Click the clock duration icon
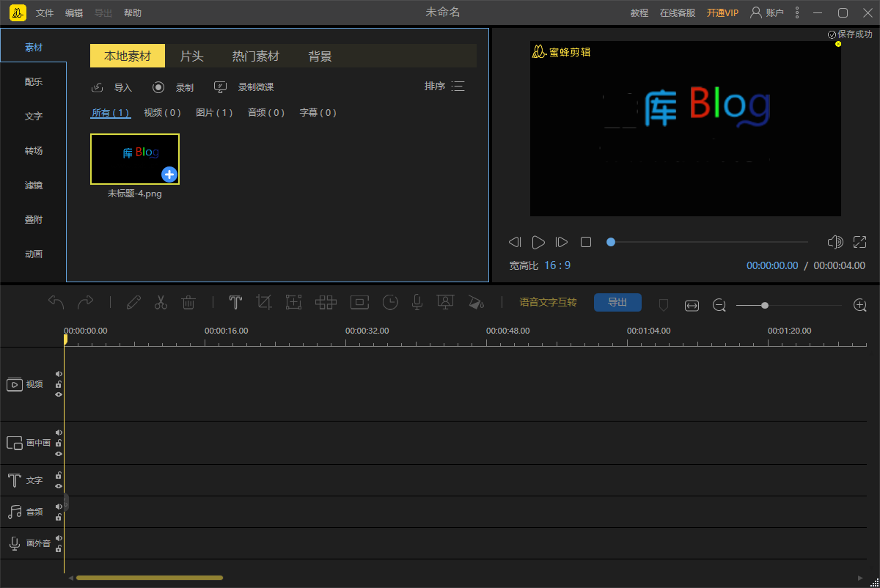Viewport: 880px width, 588px height. [390, 302]
